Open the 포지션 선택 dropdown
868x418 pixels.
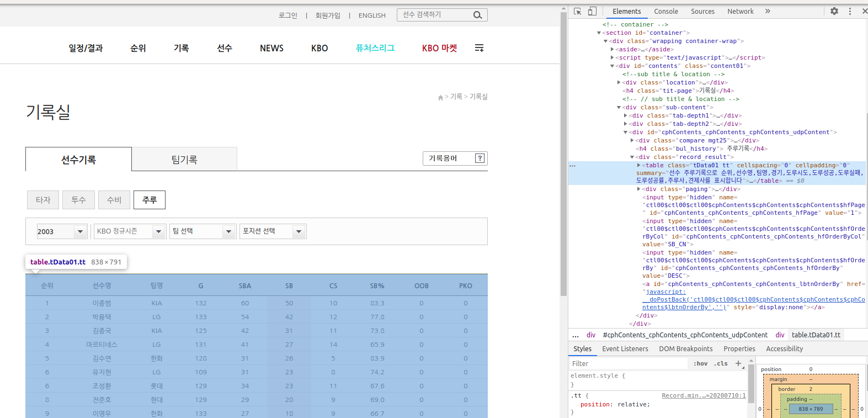273,231
